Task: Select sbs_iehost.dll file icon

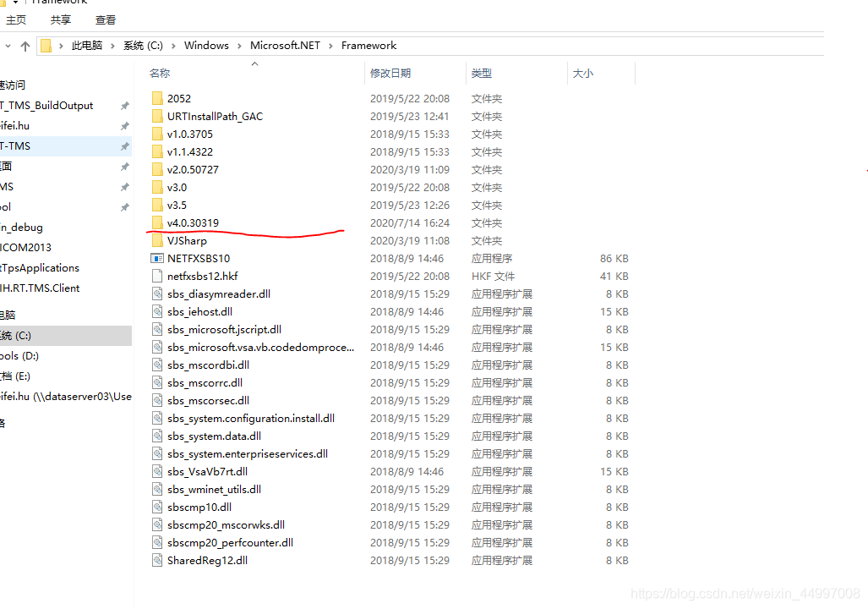Action: click(x=157, y=311)
